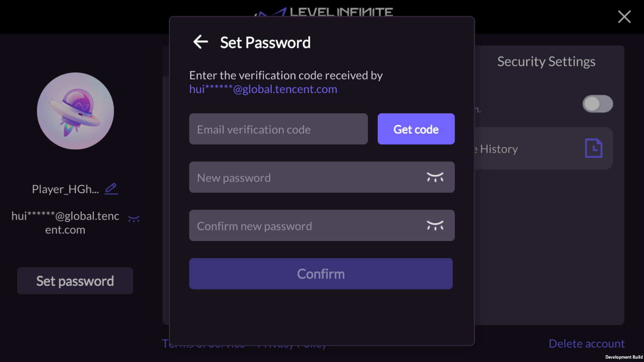Reveal hidden email with eye icon in profile

[134, 219]
